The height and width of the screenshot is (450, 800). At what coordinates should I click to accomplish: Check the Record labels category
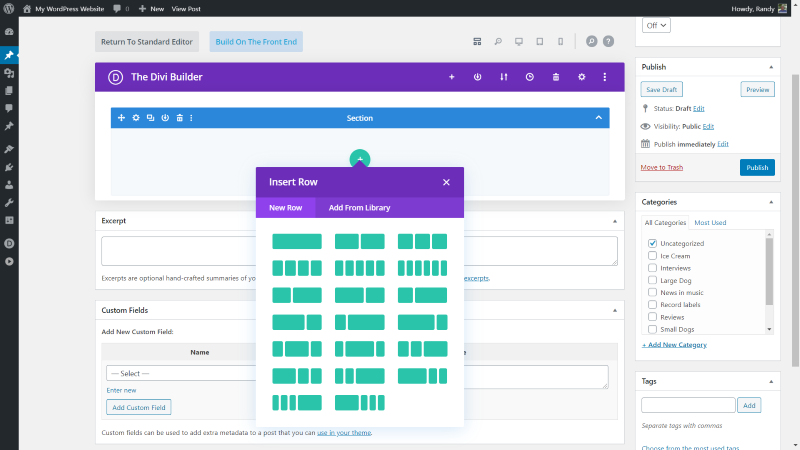pyautogui.click(x=652, y=305)
